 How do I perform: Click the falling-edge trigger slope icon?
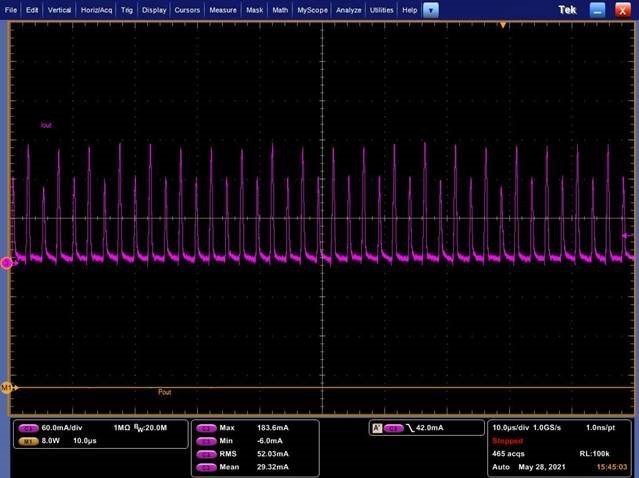pos(410,428)
